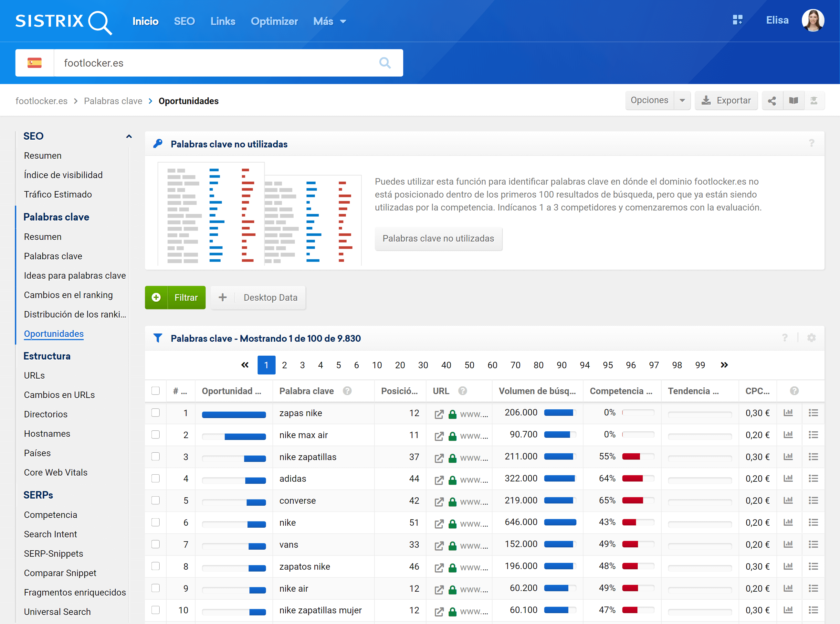The height and width of the screenshot is (624, 840).
Task: Open the Más dropdown menu
Action: tap(330, 22)
